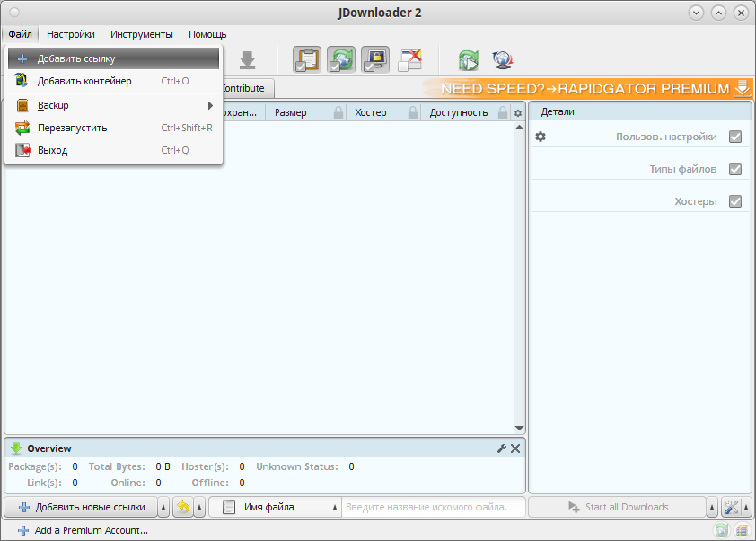
Task: Open the Настройки menu
Action: click(x=71, y=34)
